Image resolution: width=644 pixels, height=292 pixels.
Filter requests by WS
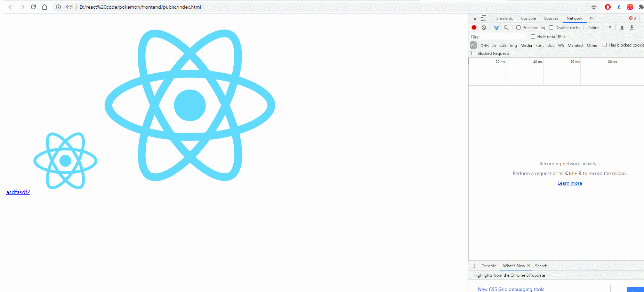point(561,45)
